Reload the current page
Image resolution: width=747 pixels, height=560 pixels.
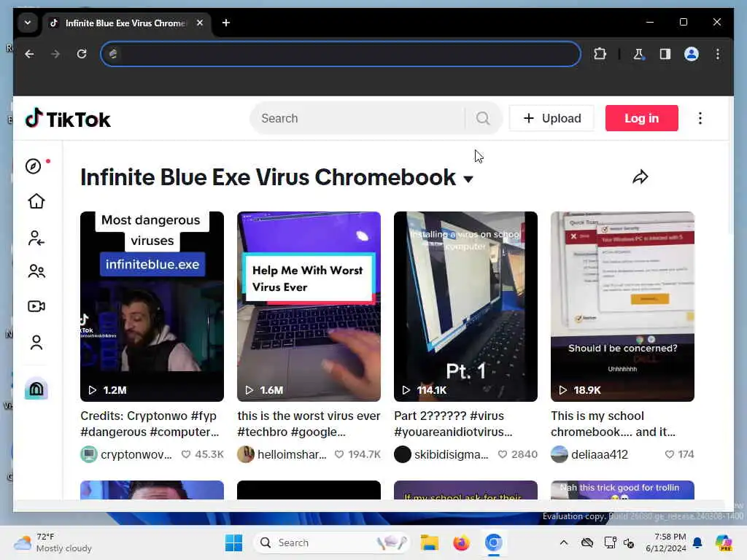[82, 54]
